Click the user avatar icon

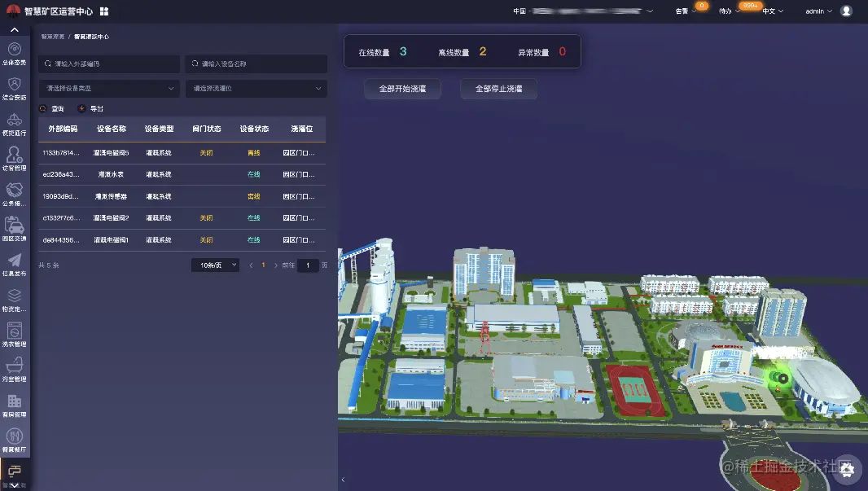[x=846, y=11]
